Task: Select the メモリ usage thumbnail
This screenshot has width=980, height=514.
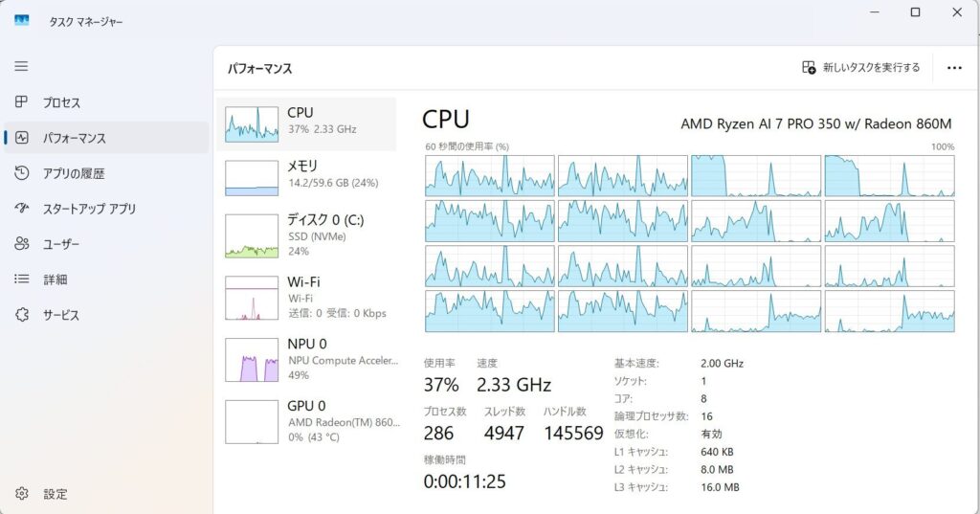Action: click(252, 178)
